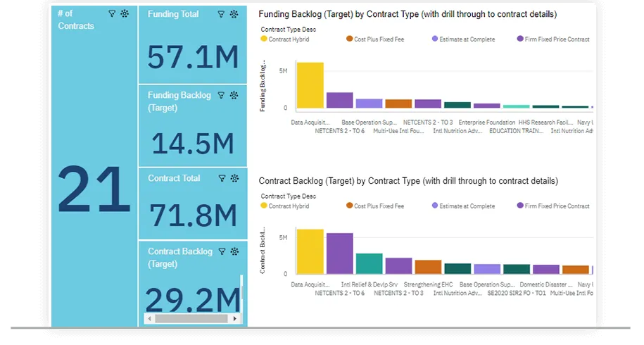Click 'Strengthening EHC' axis label
Screen dimensions: 644x345
(x=428, y=284)
